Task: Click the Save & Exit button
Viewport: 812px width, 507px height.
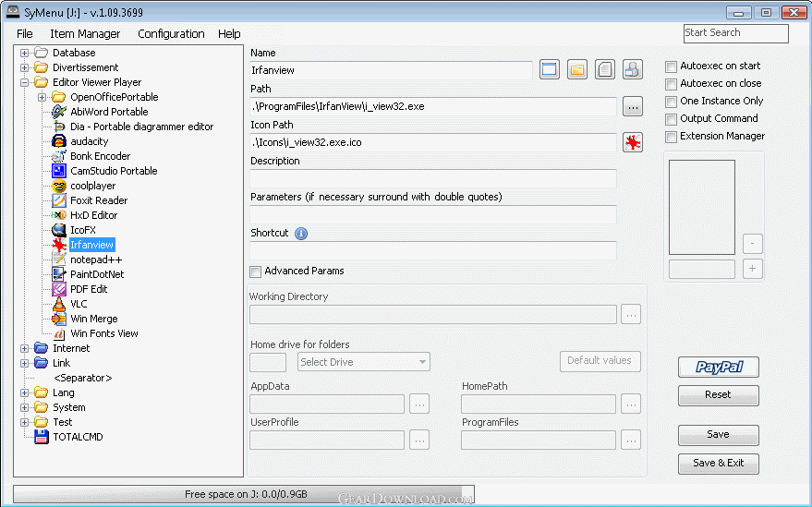Action: click(719, 464)
